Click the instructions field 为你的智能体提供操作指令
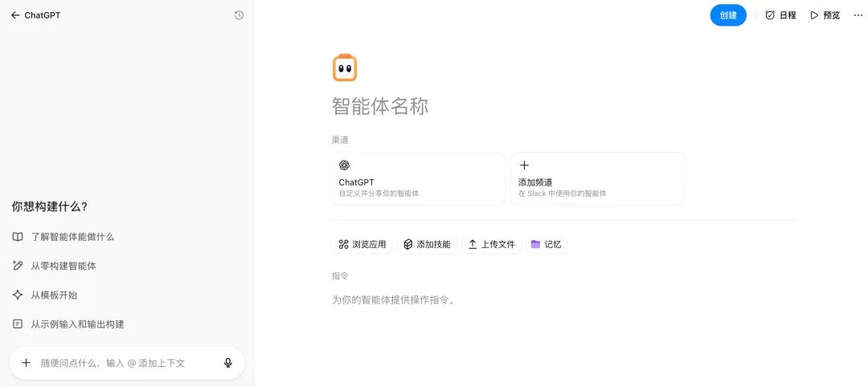Screen dimensions: 868x387 393,301
